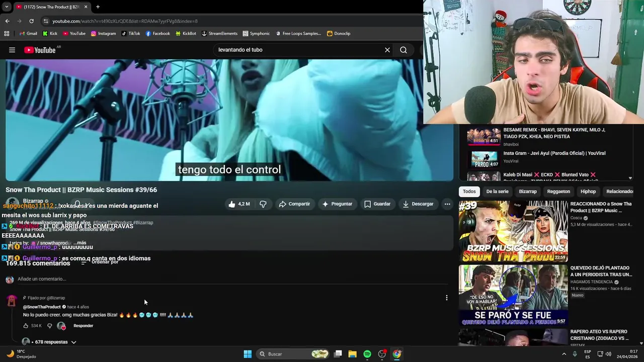The height and width of the screenshot is (362, 644).
Task: Go to the YouTube home logo
Action: click(x=40, y=50)
